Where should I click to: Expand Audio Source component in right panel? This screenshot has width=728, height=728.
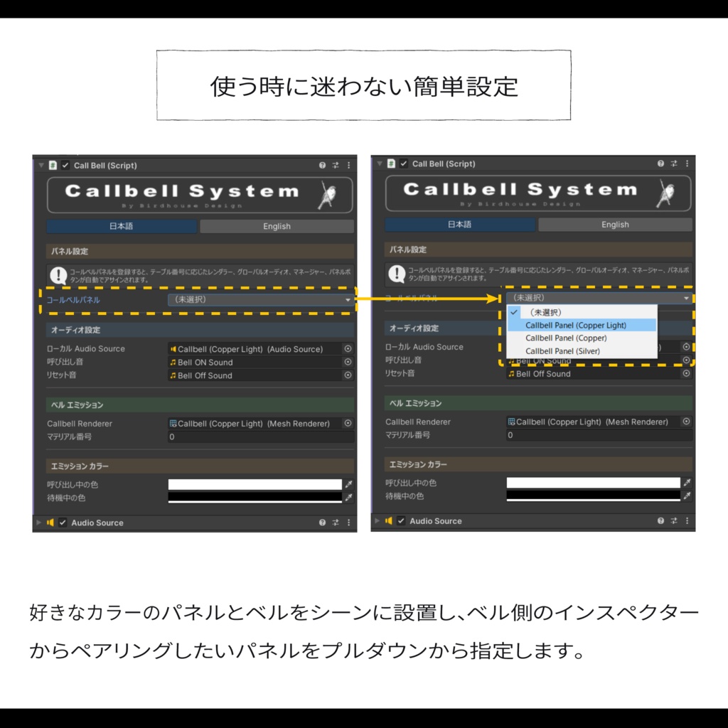click(378, 520)
